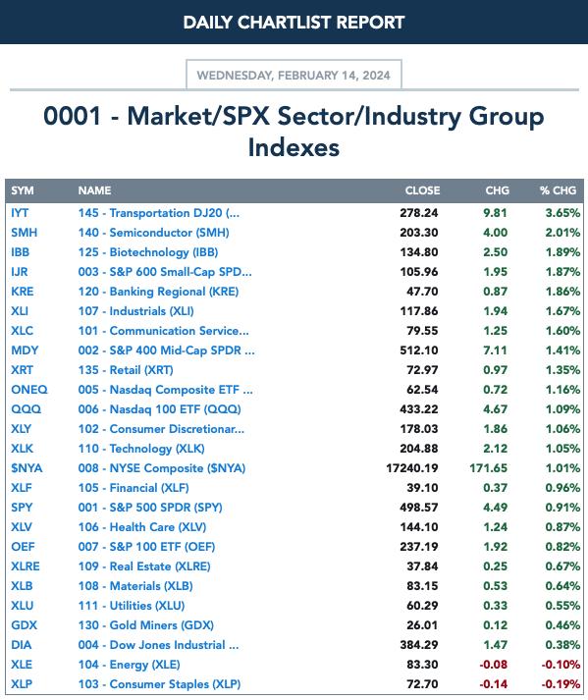
Task: Select the 120 - Banking Regional (KRE) link
Action: tap(158, 292)
